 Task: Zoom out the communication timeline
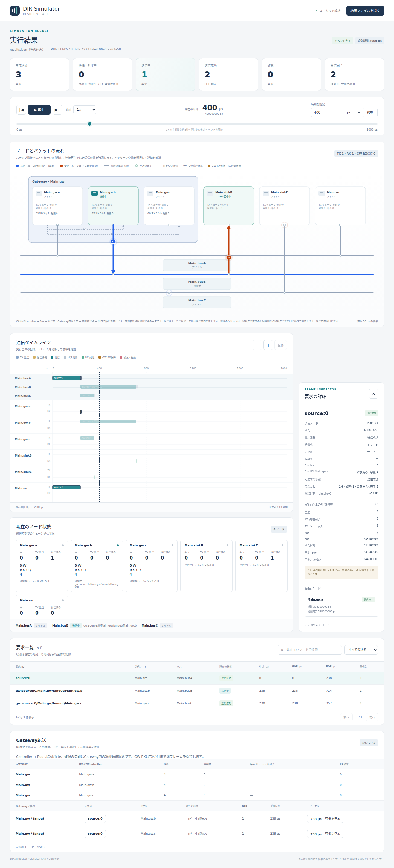tap(257, 345)
